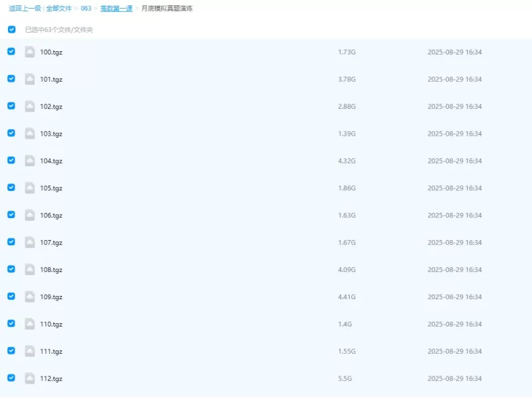Click the file icon for 102.tgz
This screenshot has width=532, height=399.
30,106
